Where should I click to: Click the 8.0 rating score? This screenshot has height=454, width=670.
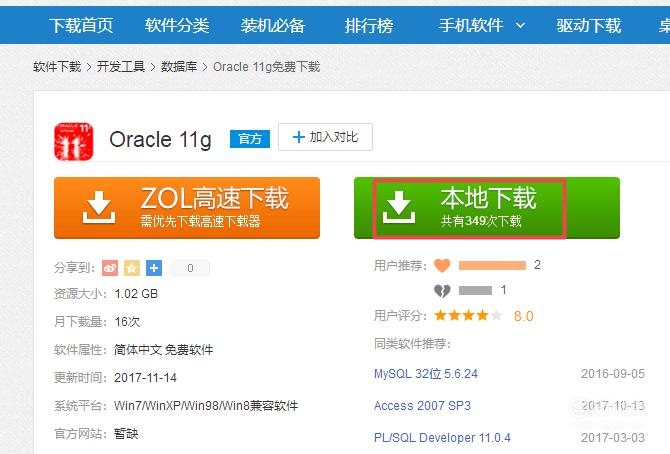(x=523, y=316)
